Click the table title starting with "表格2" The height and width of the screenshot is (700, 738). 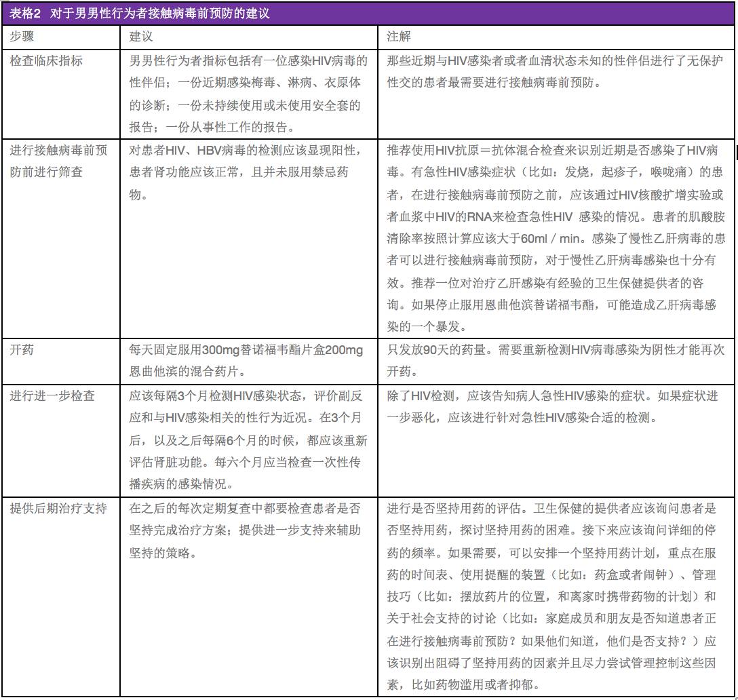point(140,13)
